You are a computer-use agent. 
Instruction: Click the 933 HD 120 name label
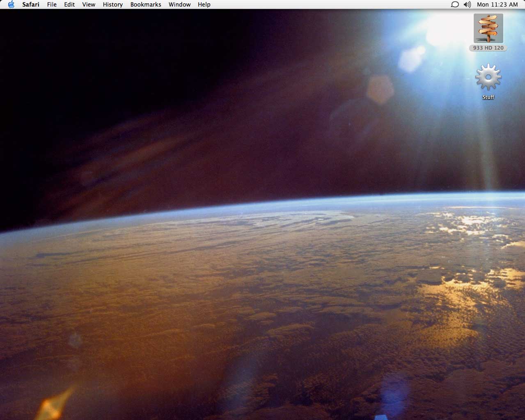[488, 48]
